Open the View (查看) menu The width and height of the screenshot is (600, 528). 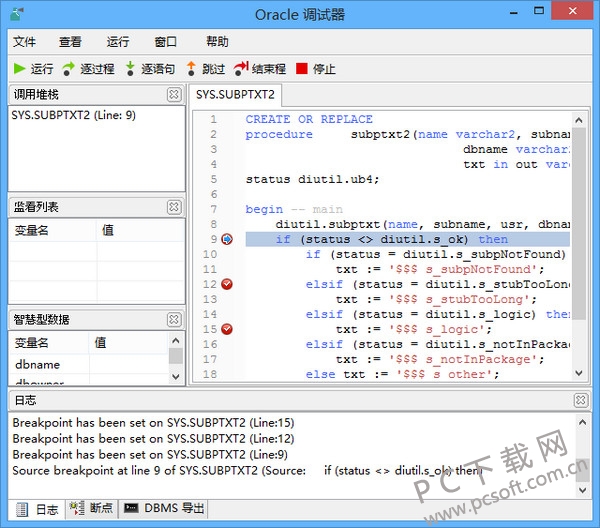[x=70, y=41]
